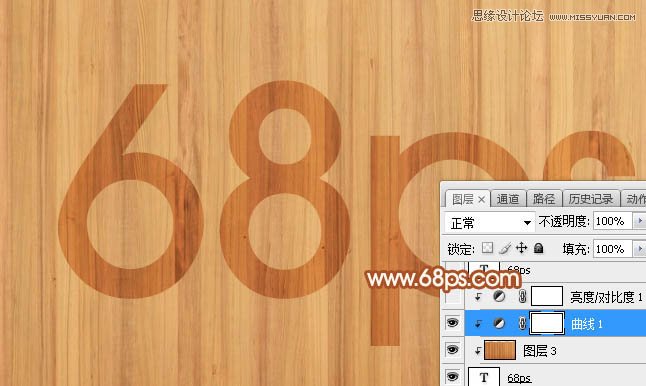Screen dimensions: 646x386
Task: Switch to the 历史记录 tab
Action: 591,199
